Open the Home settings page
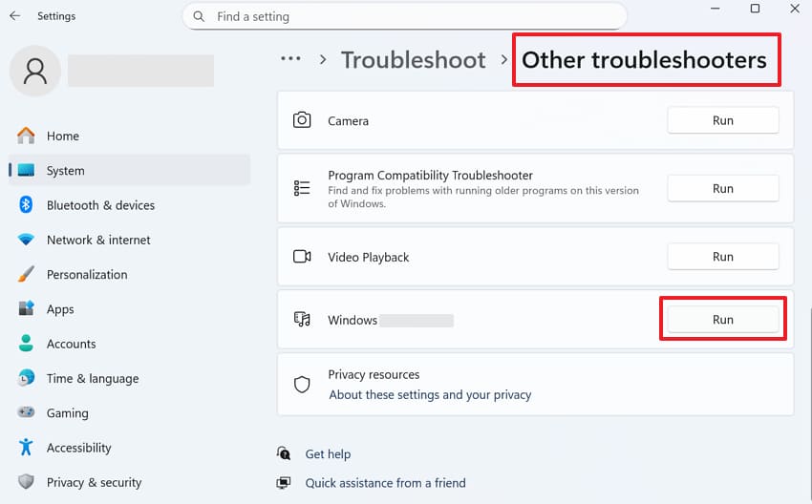 coord(130,136)
